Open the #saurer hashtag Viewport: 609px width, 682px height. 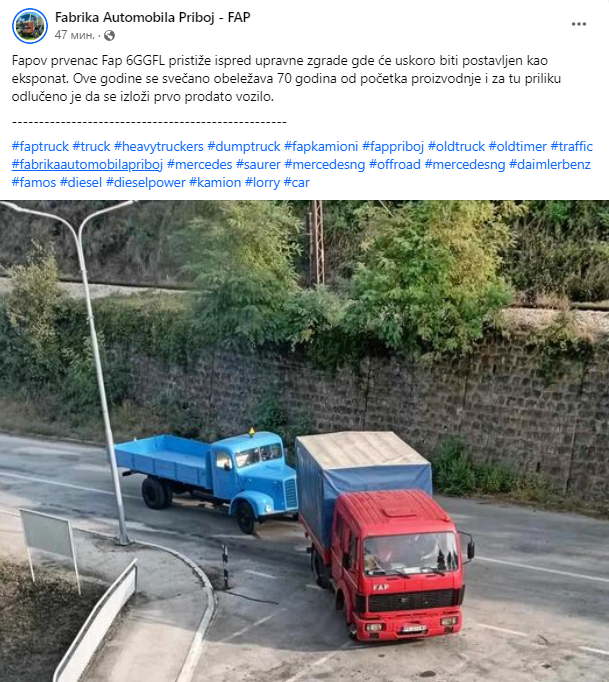coord(258,164)
